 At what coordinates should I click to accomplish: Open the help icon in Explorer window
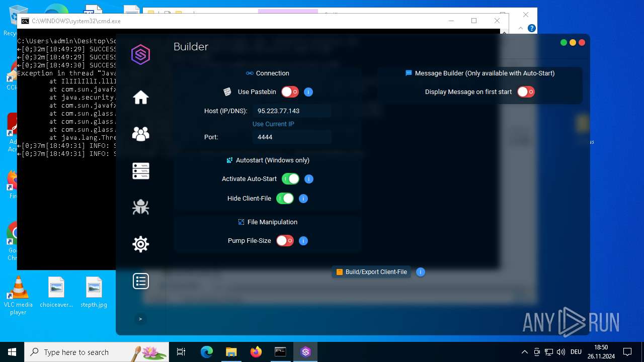pos(531,28)
